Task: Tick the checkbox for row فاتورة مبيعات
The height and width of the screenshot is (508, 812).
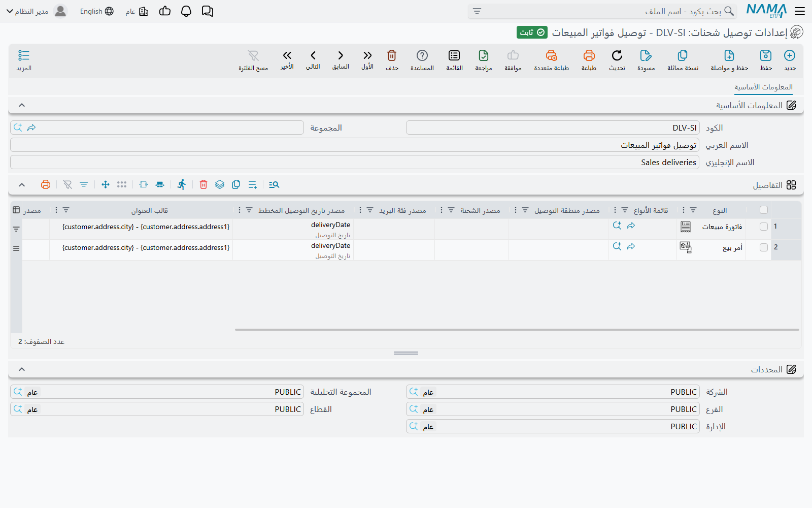Action: pyautogui.click(x=764, y=227)
